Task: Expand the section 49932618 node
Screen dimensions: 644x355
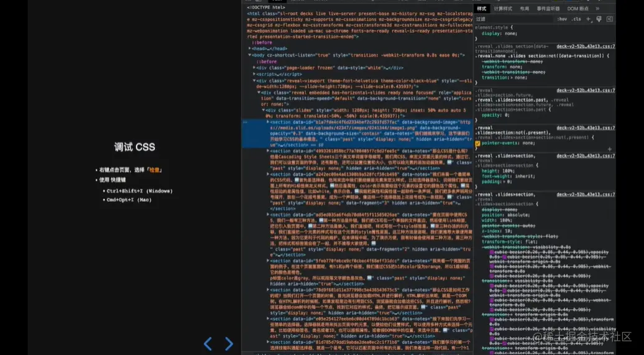Action: [268, 151]
